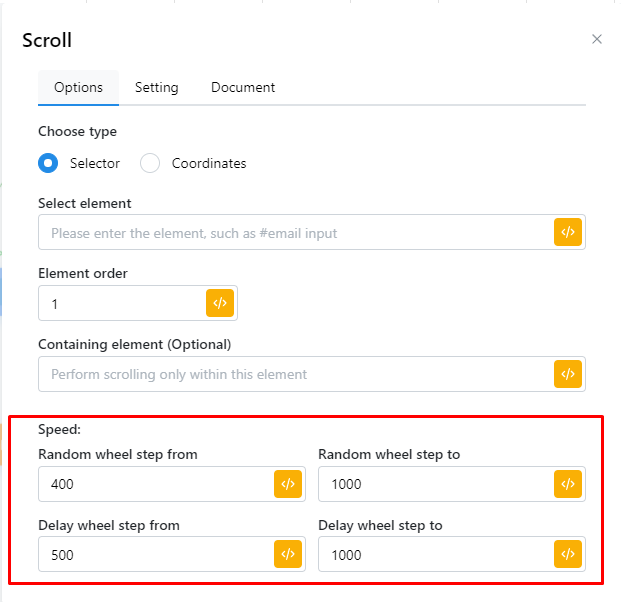The height and width of the screenshot is (602, 621).
Task: Click variable icon next to Element order
Action: tap(220, 303)
